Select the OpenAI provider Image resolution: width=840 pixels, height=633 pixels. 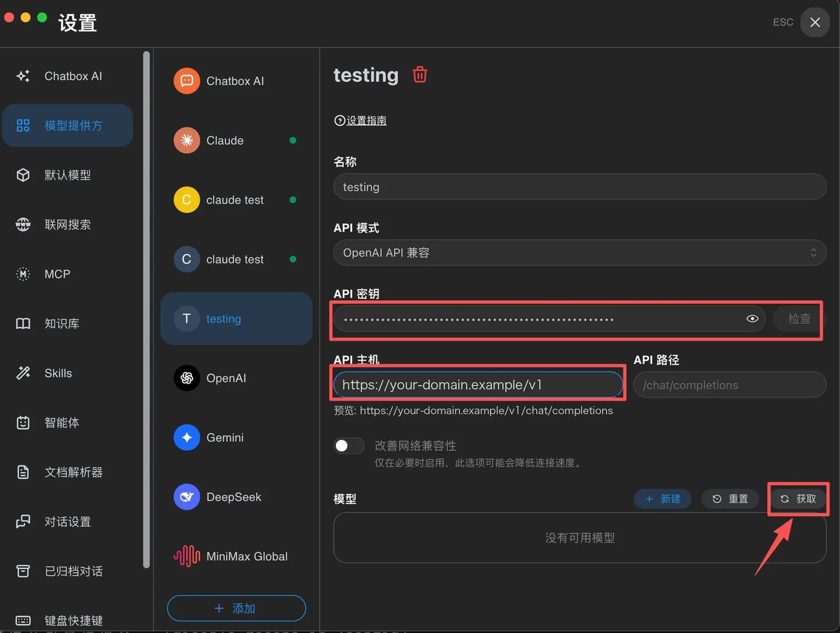tap(236, 378)
